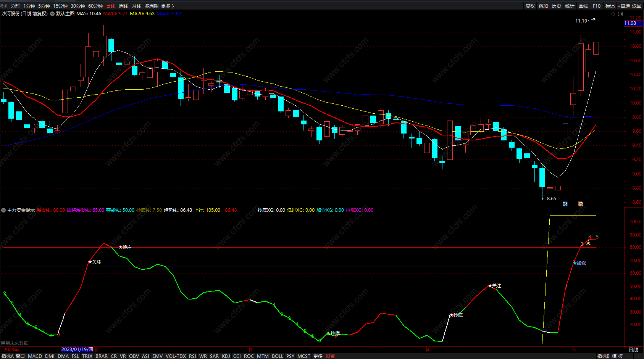The height and width of the screenshot is (359, 644).
Task: Open dropdown beside 默认主图
Action: (x=52, y=14)
